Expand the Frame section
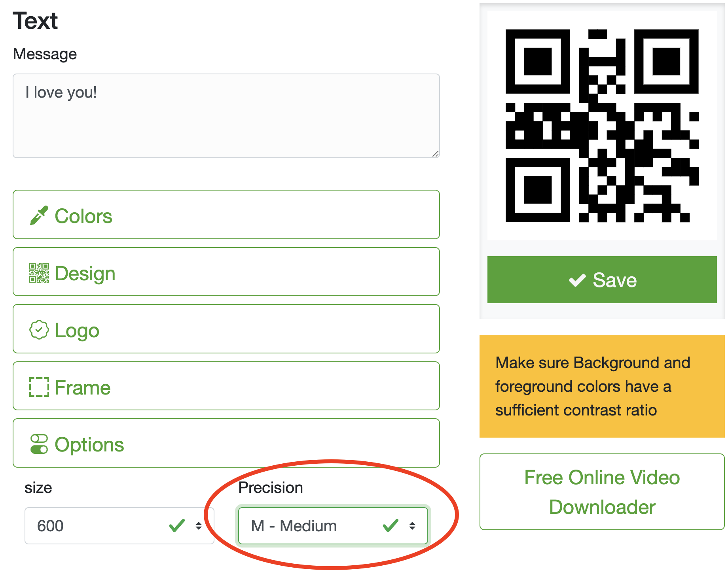This screenshot has width=728, height=574. pos(226,386)
